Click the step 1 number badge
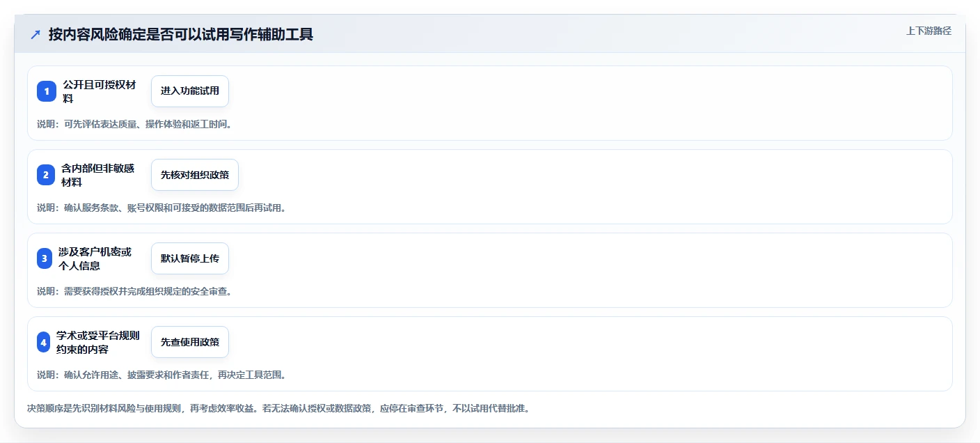This screenshot has width=980, height=443. 47,91
